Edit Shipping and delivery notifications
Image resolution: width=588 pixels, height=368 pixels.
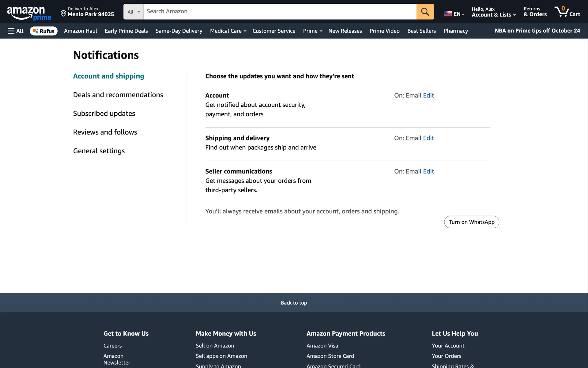point(428,138)
